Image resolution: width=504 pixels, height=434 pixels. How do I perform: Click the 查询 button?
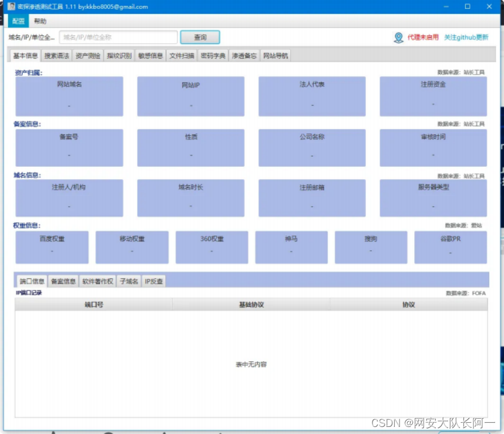click(200, 37)
